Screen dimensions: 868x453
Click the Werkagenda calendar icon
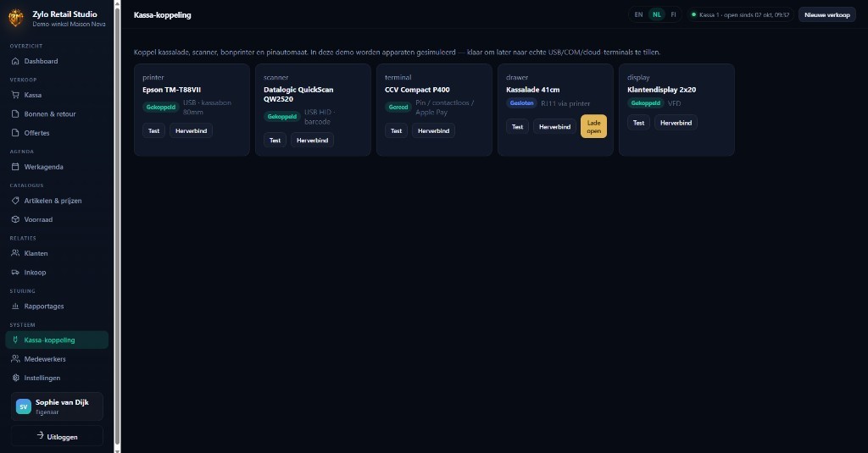[x=15, y=167]
